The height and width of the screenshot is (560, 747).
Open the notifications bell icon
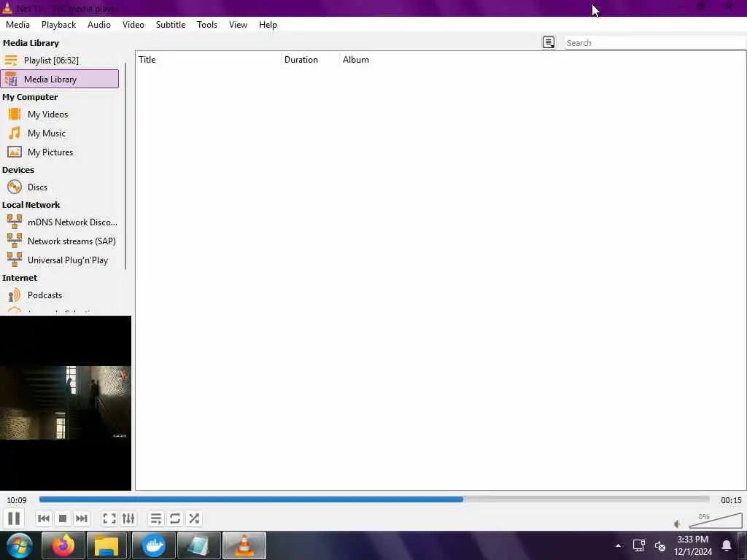point(727,545)
